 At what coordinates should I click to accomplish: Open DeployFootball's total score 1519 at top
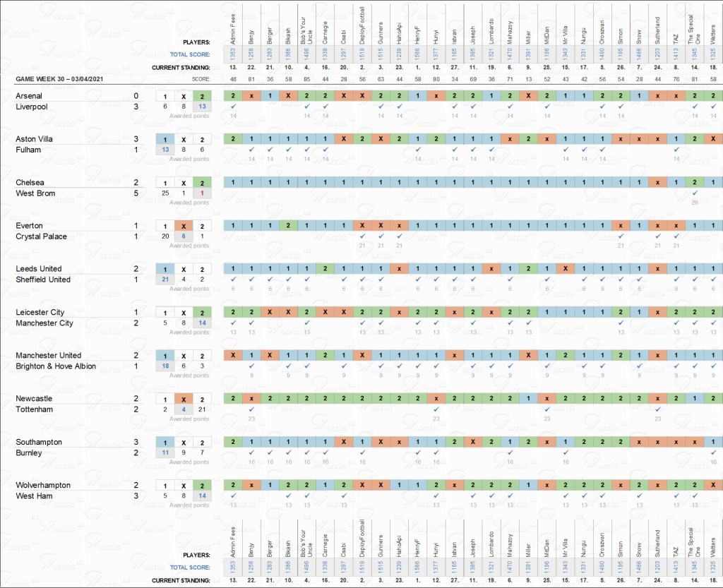pyautogui.click(x=362, y=54)
